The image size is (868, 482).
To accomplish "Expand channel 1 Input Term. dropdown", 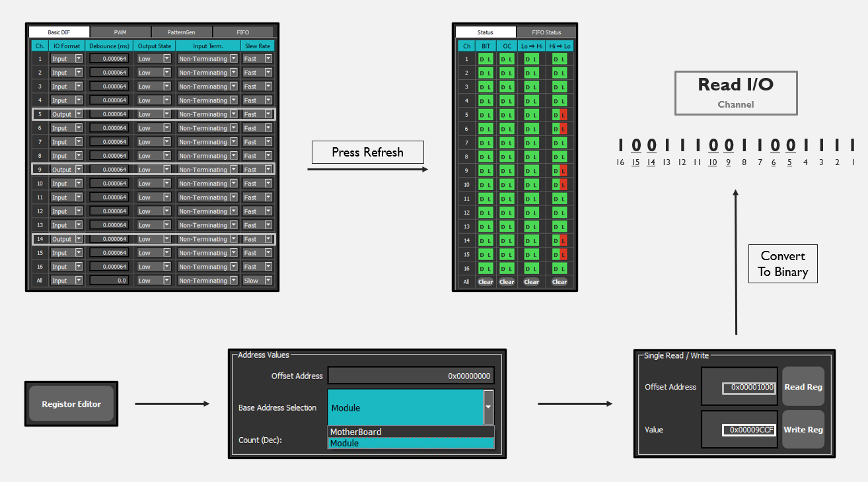I will coord(233,59).
